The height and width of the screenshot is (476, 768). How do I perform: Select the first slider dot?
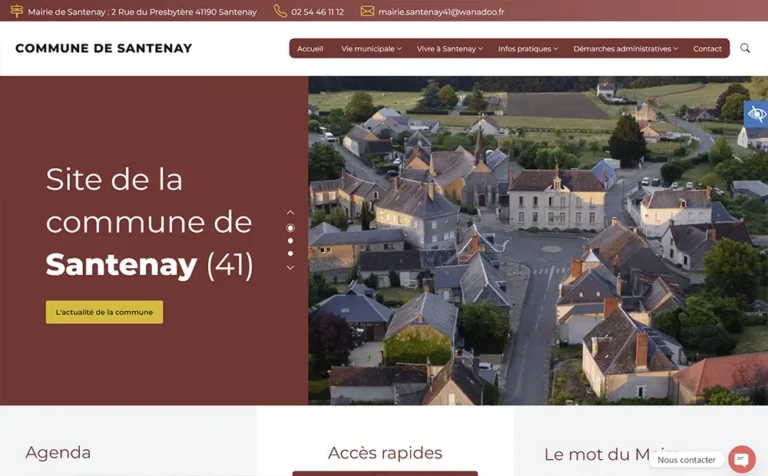[x=290, y=228]
